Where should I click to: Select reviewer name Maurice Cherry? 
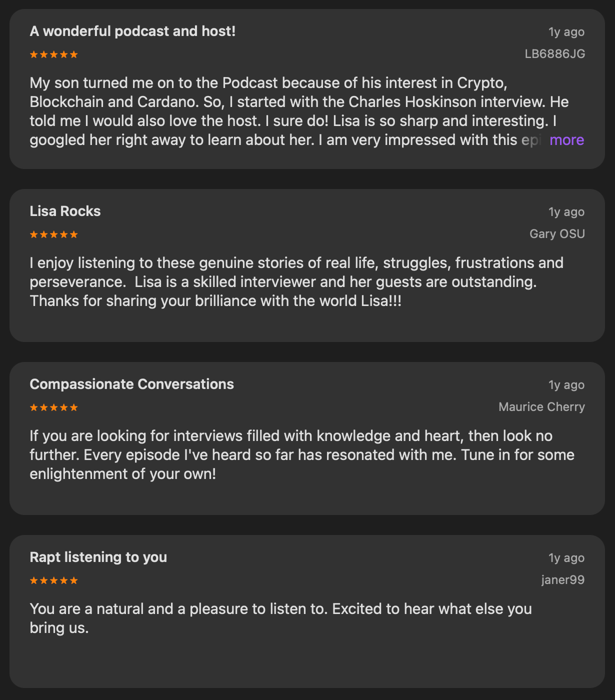(x=541, y=407)
